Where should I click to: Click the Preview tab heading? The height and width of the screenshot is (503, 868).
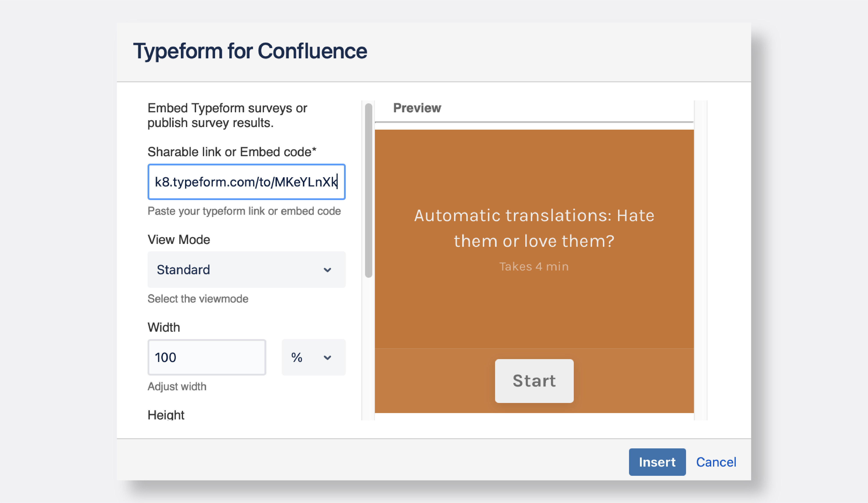tap(417, 108)
